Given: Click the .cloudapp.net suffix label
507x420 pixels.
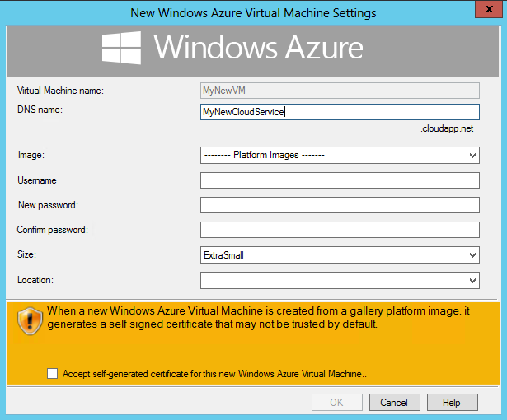Looking at the screenshot, I should [x=447, y=129].
